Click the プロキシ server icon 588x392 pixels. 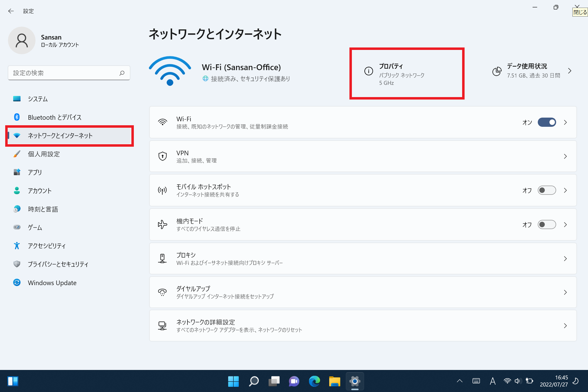162,258
